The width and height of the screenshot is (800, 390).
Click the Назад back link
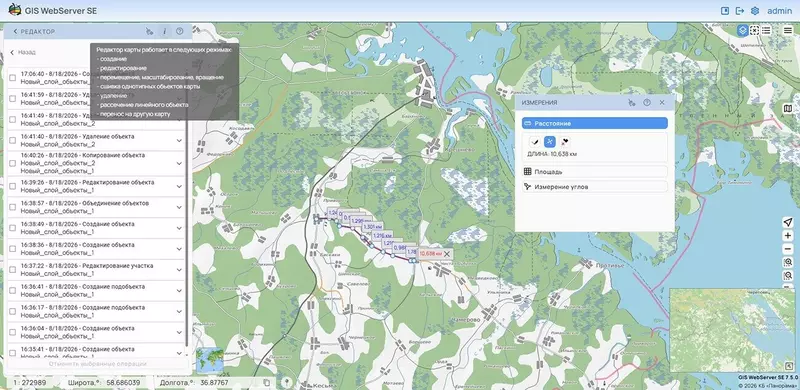point(23,52)
